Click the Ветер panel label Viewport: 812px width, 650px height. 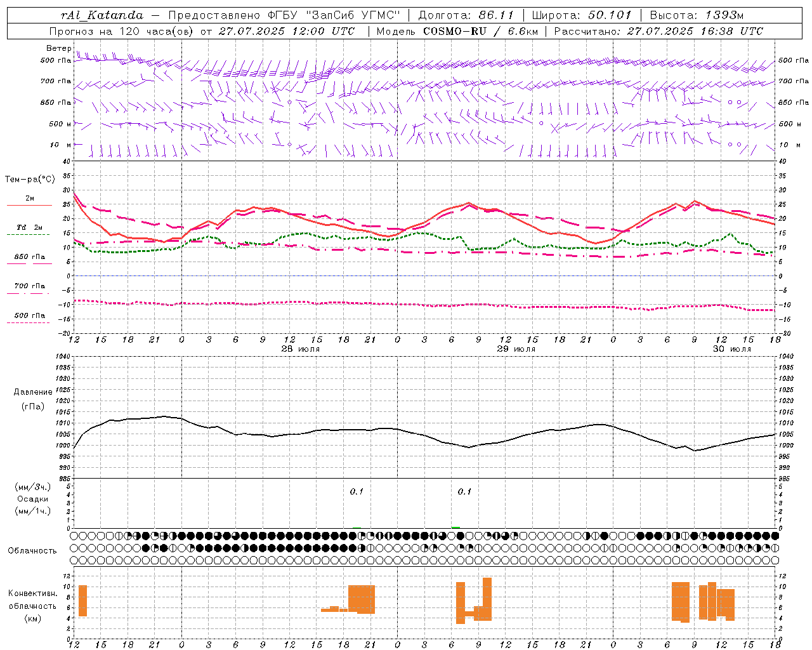click(58, 48)
